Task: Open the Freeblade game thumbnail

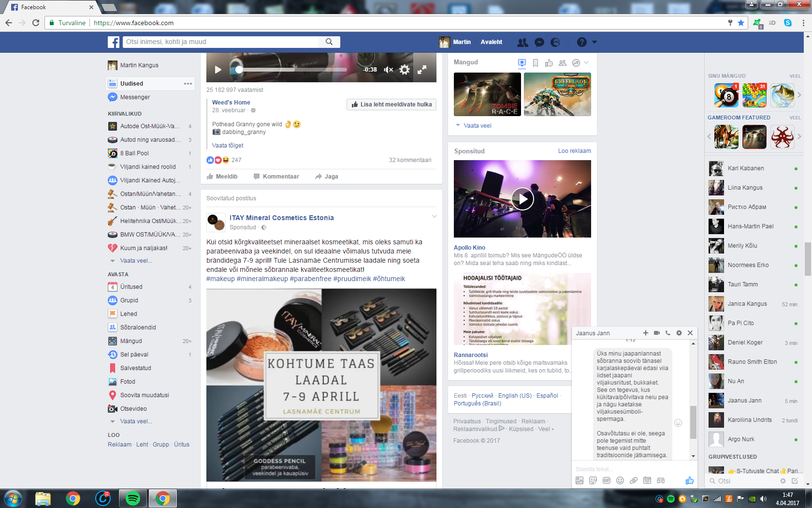Action: pos(557,94)
